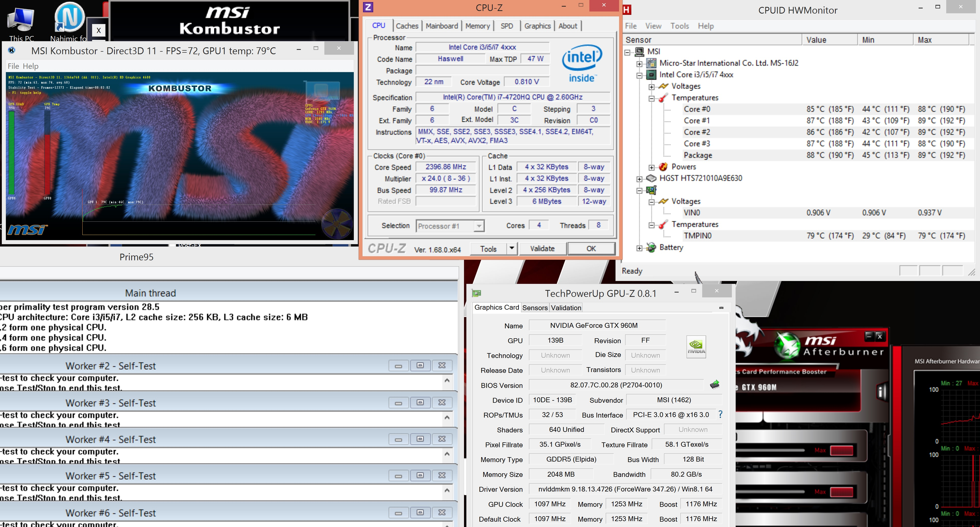Click the GPU-Z screenshot camera icon
980x527 pixels.
[721, 308]
